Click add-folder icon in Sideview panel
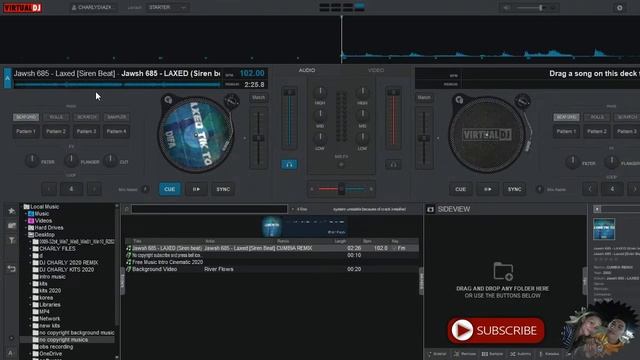Screen dimensions: 640x360 click(503, 271)
